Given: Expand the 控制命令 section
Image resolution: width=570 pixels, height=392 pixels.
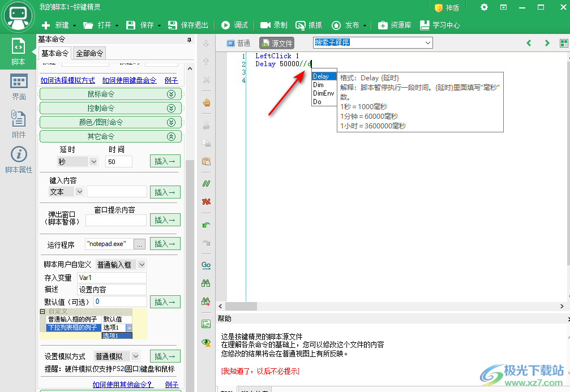Looking at the screenshot, I should [x=110, y=108].
